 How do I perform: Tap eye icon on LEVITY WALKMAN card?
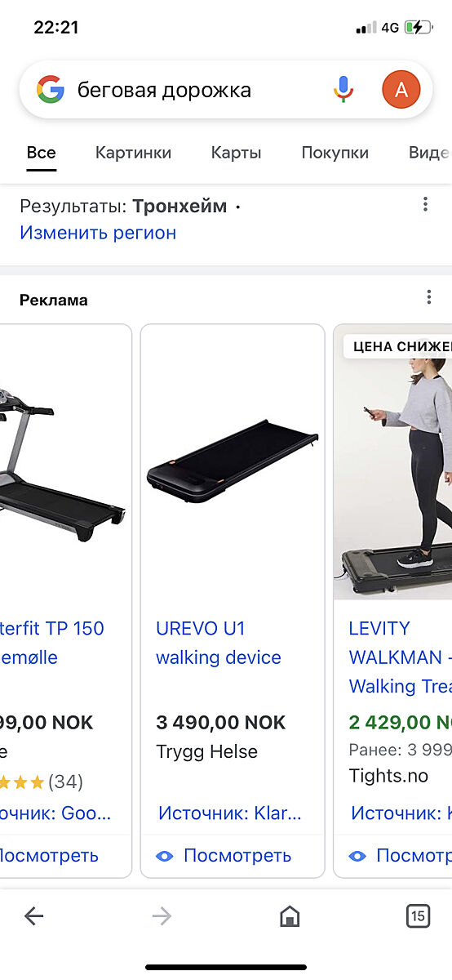pos(357,856)
